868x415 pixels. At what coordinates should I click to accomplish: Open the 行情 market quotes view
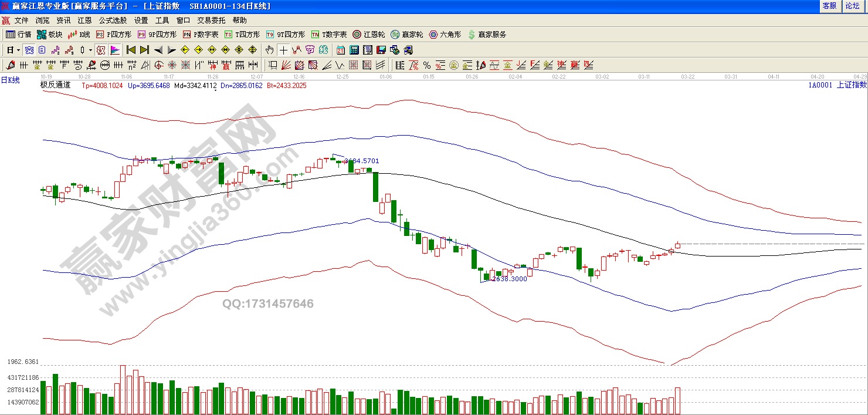18,35
